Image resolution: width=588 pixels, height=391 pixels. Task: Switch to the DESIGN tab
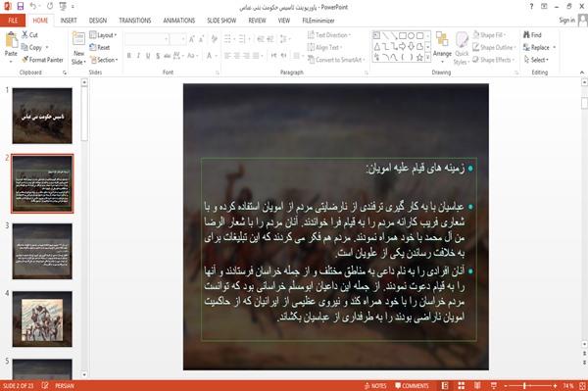click(x=98, y=21)
